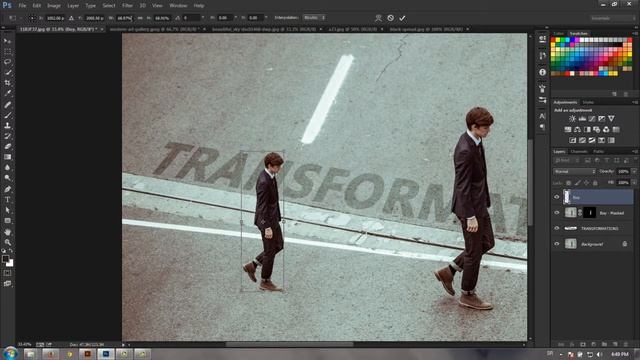Switch to the Styles tab

[x=588, y=102]
